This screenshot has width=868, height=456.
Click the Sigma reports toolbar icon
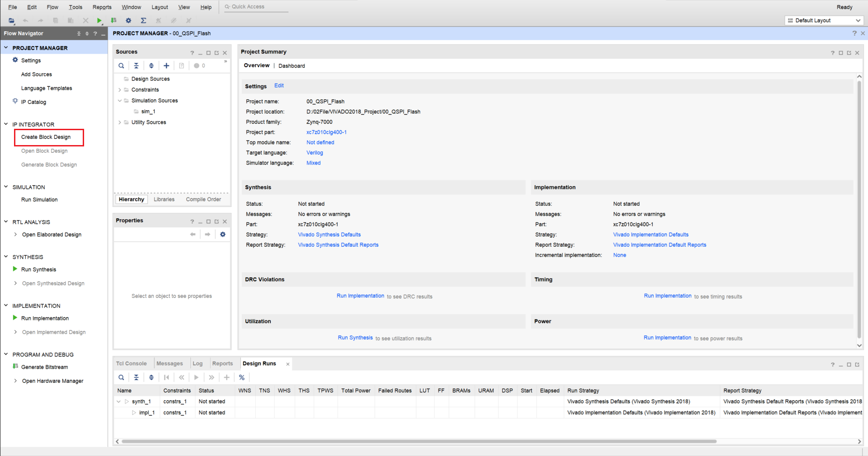[143, 20]
